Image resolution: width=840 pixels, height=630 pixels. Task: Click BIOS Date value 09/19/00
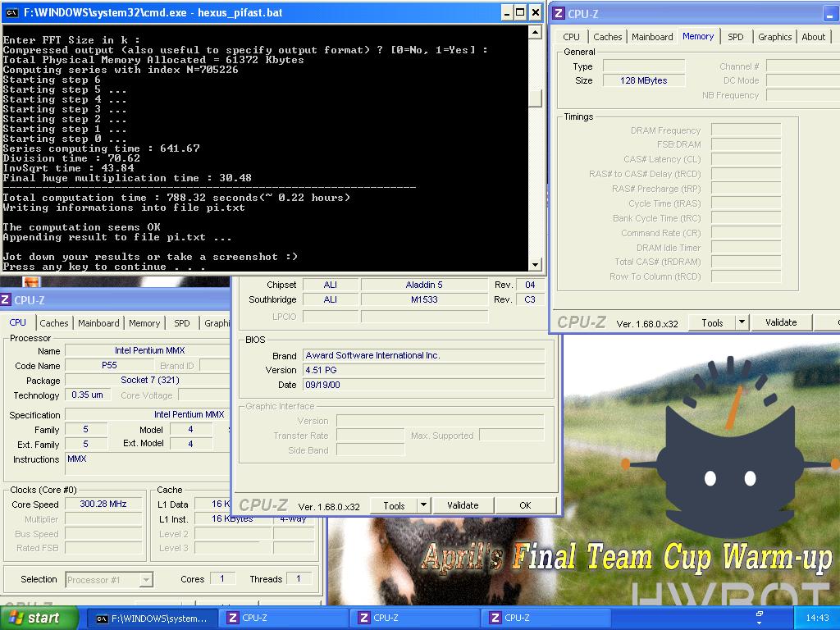coord(423,385)
